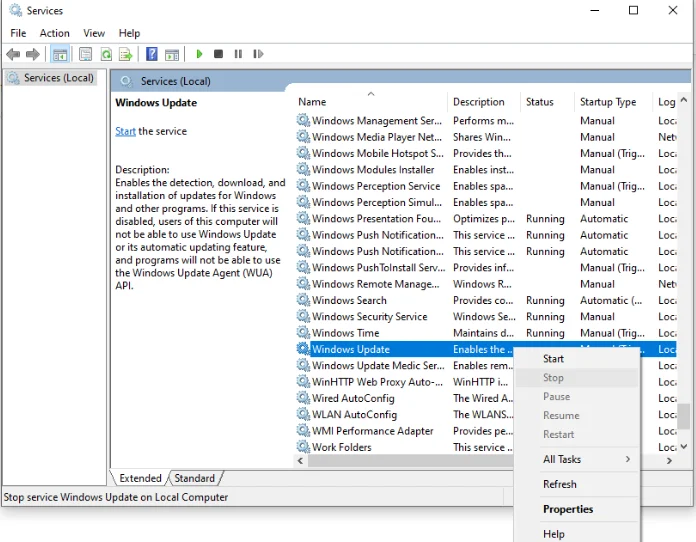Viewport: 696px width, 542px height.
Task: Click gear icon of Windows Update row
Action: pyautogui.click(x=303, y=349)
